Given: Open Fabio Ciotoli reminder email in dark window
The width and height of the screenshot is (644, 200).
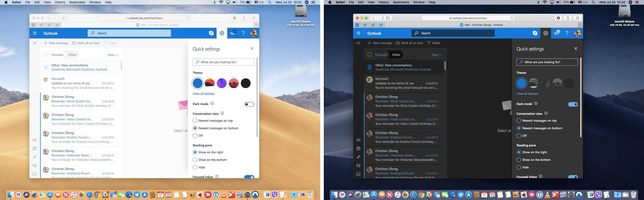Looking at the screenshot, I should click(x=403, y=119).
